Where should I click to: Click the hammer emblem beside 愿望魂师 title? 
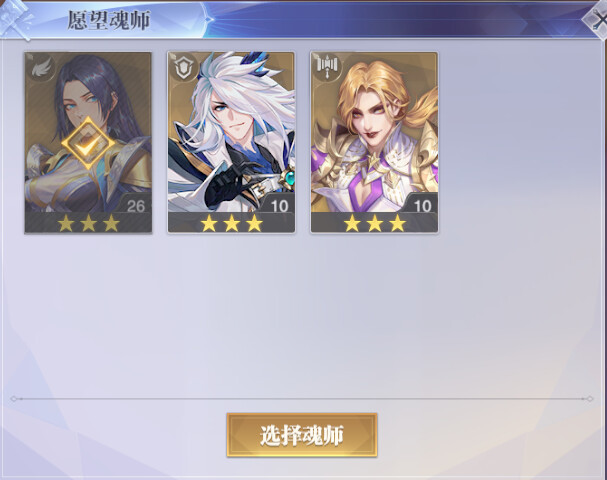point(15,19)
